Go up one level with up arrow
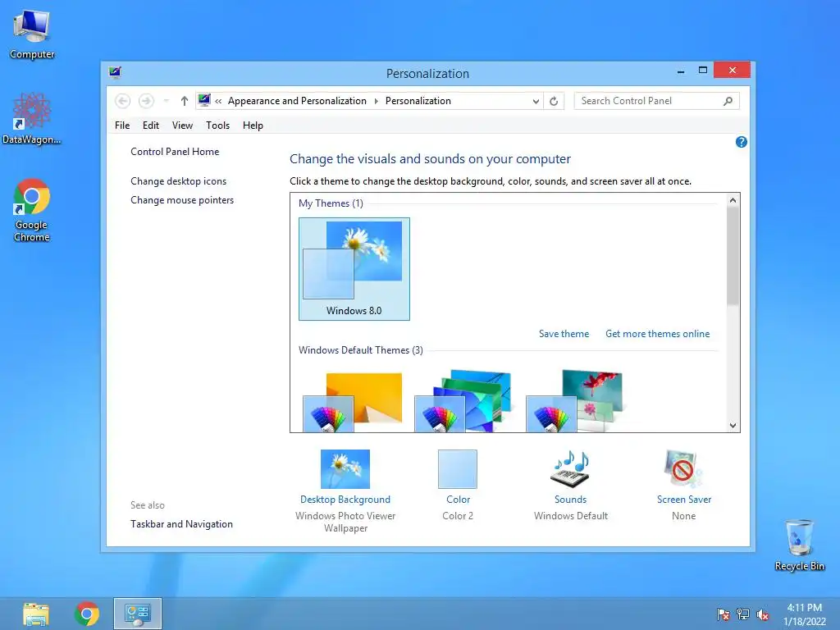 point(185,101)
